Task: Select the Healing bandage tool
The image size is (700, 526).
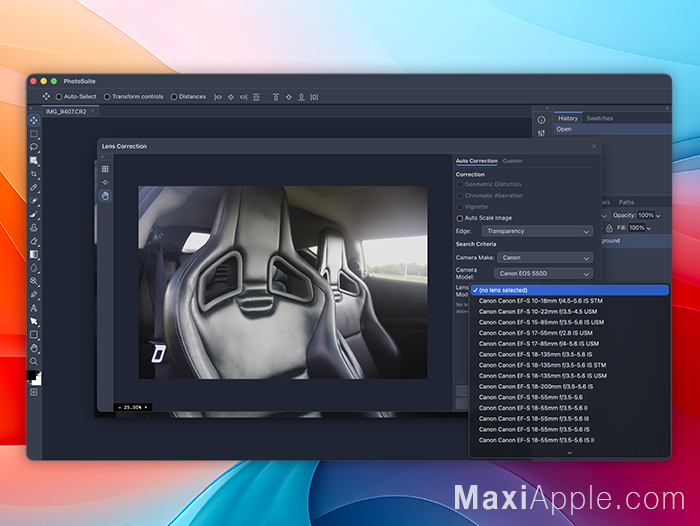Action: pyautogui.click(x=34, y=201)
